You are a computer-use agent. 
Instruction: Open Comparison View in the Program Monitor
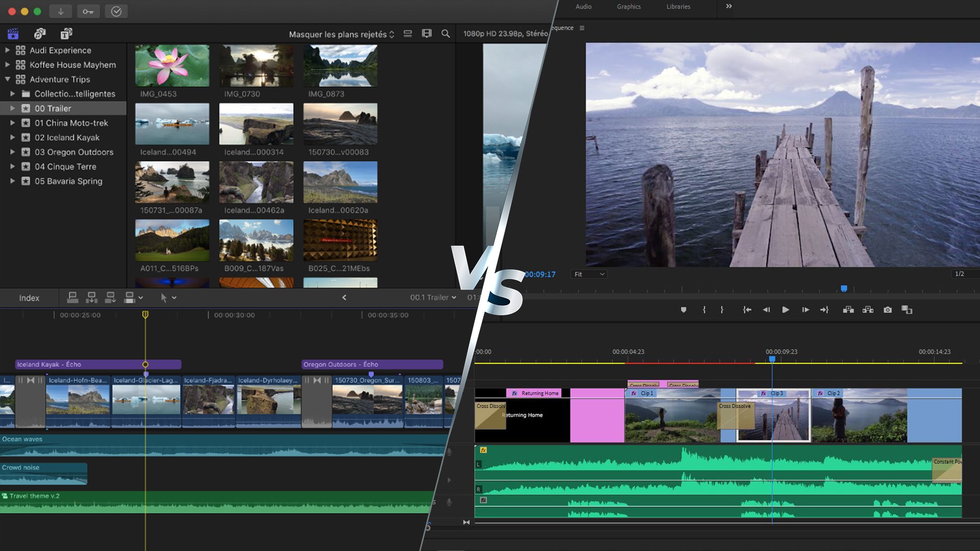[907, 310]
